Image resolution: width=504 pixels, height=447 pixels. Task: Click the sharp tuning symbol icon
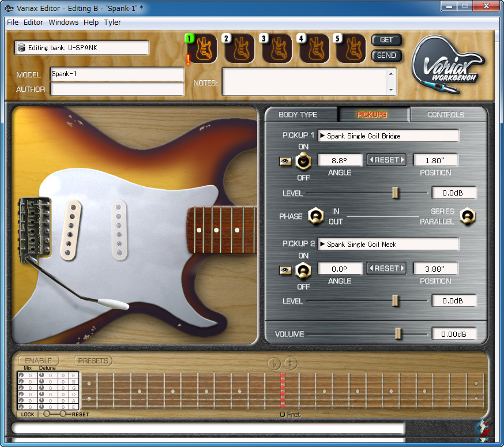point(291,363)
